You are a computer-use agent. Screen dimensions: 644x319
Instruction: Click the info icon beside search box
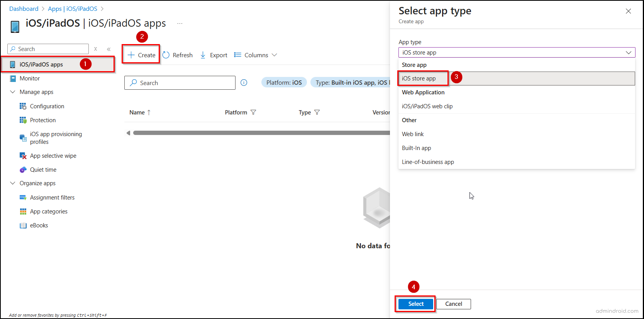pyautogui.click(x=244, y=83)
